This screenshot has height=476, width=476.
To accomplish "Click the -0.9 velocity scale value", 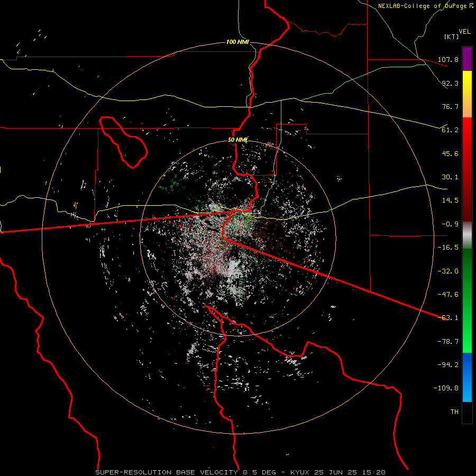I will pyautogui.click(x=450, y=224).
